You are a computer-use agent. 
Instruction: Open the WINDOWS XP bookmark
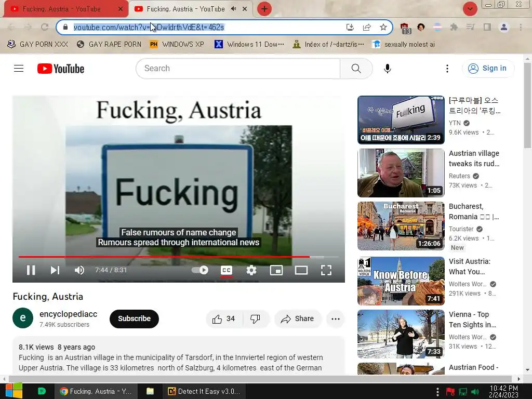tap(177, 45)
